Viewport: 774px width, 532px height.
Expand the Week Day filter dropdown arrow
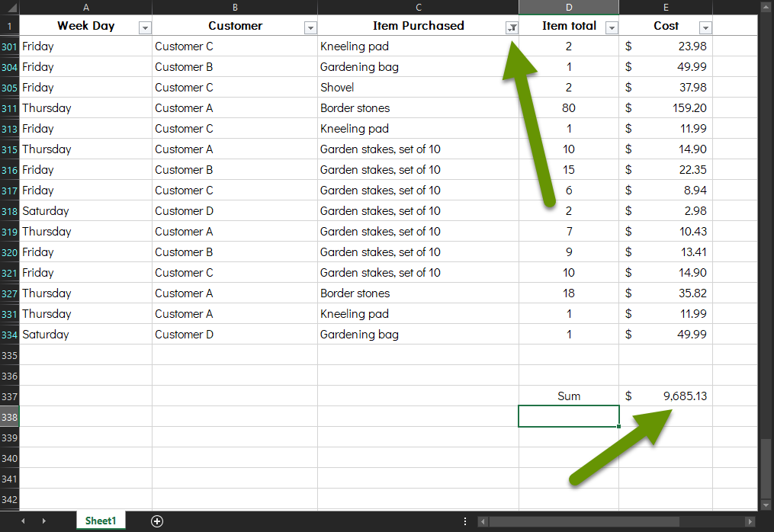pyautogui.click(x=145, y=27)
